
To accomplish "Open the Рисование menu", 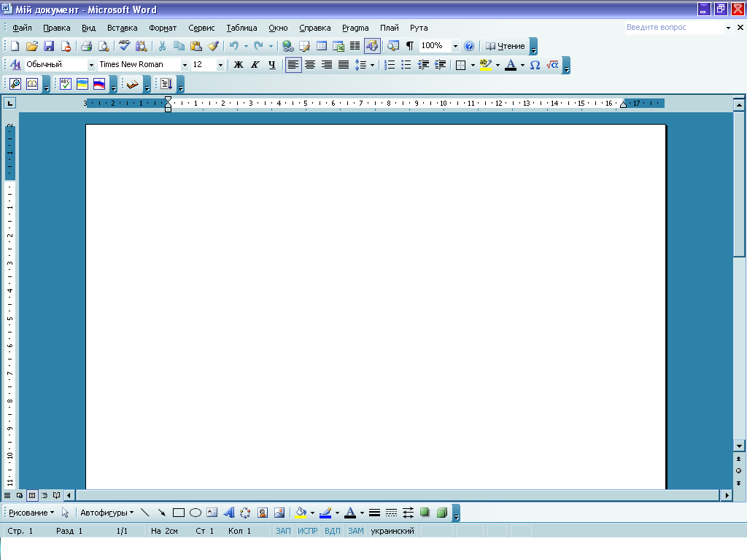I will (x=31, y=513).
